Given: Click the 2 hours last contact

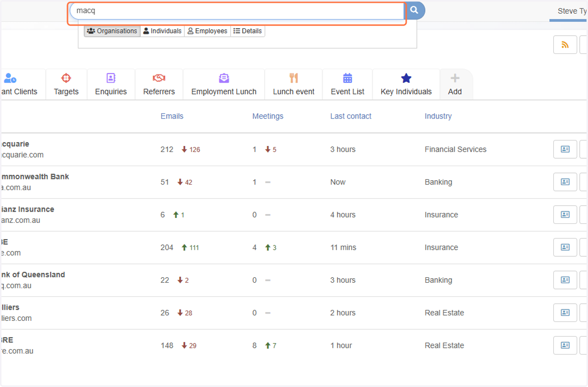Looking at the screenshot, I should (343, 313).
